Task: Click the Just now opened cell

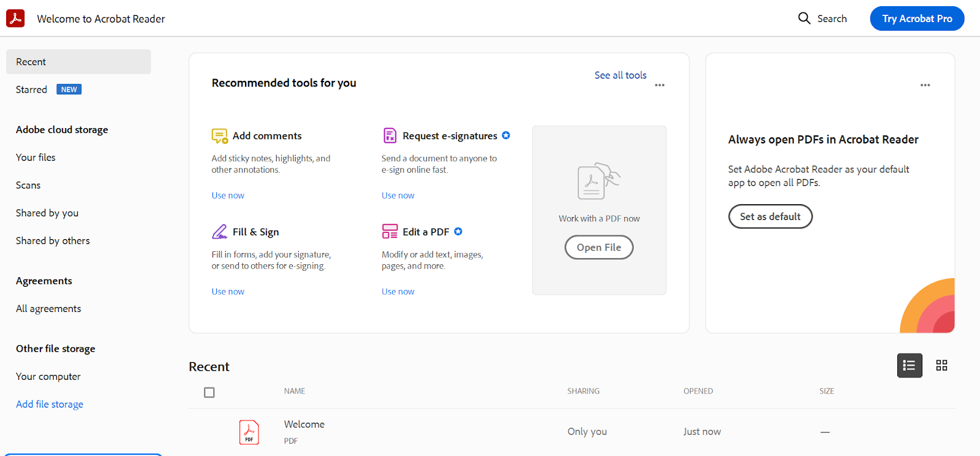Action: coord(702,431)
